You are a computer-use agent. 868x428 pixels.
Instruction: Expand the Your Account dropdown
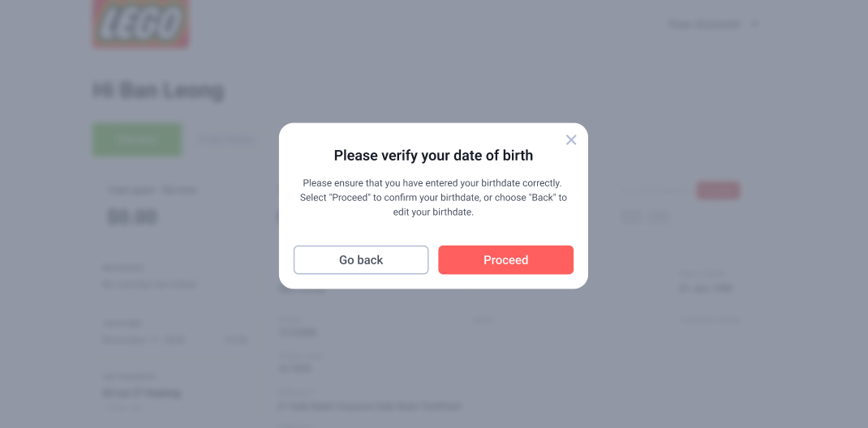pos(713,24)
